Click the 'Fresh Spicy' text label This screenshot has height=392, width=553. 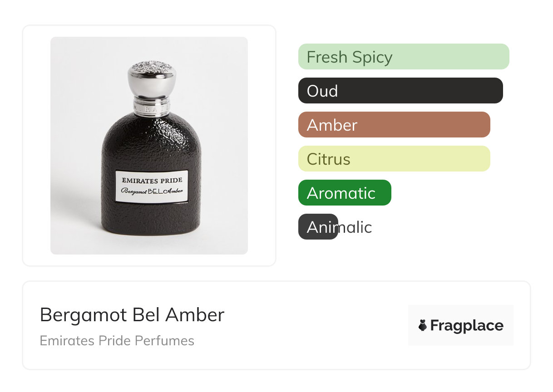click(349, 57)
